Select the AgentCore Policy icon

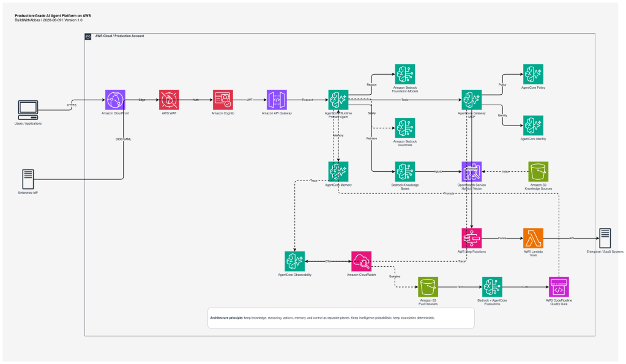(x=533, y=74)
